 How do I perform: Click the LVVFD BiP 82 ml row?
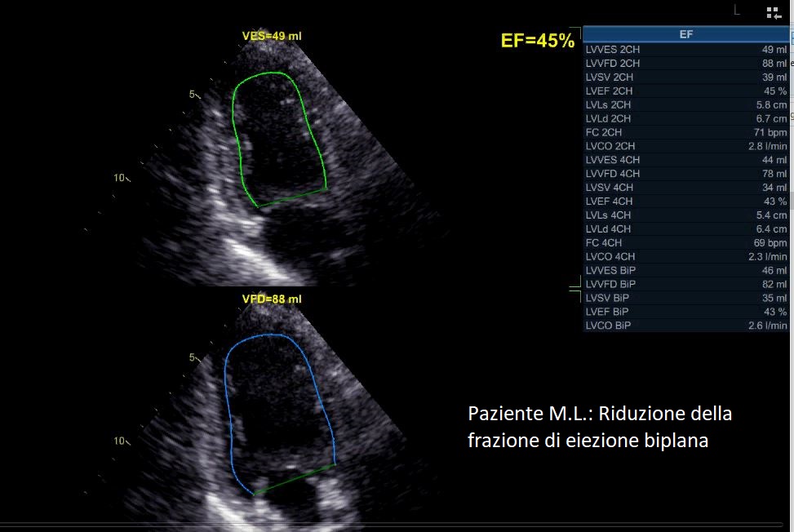pyautogui.click(x=685, y=284)
